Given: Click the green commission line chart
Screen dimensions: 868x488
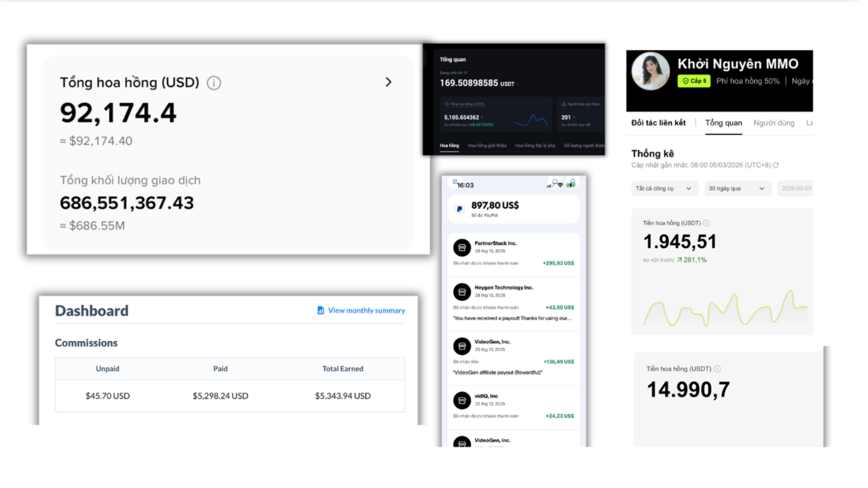Looking at the screenshot, I should (725, 308).
